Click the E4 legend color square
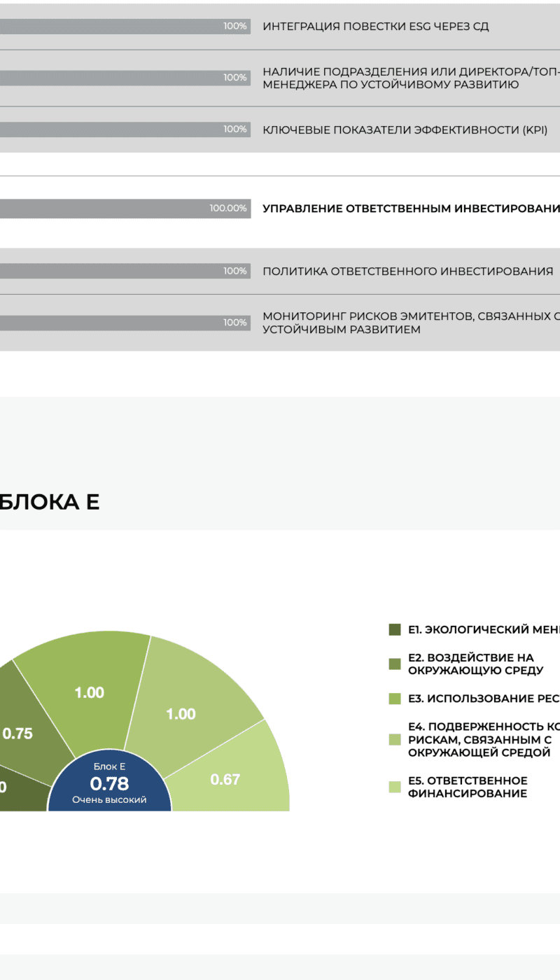This screenshot has height=980, width=560. coord(394,739)
